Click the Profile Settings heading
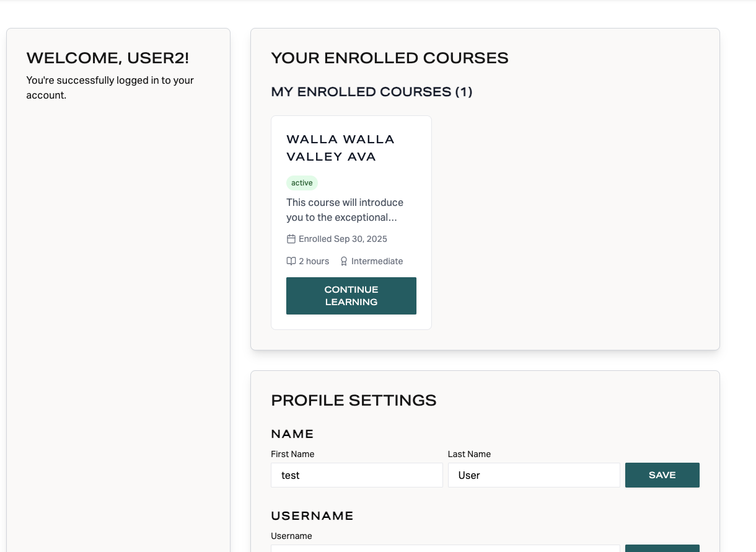This screenshot has height=552, width=756. 354,401
